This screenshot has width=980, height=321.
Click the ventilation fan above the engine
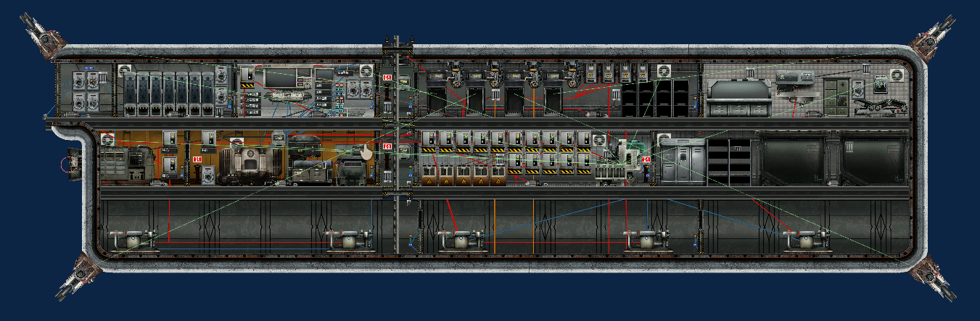click(x=107, y=139)
